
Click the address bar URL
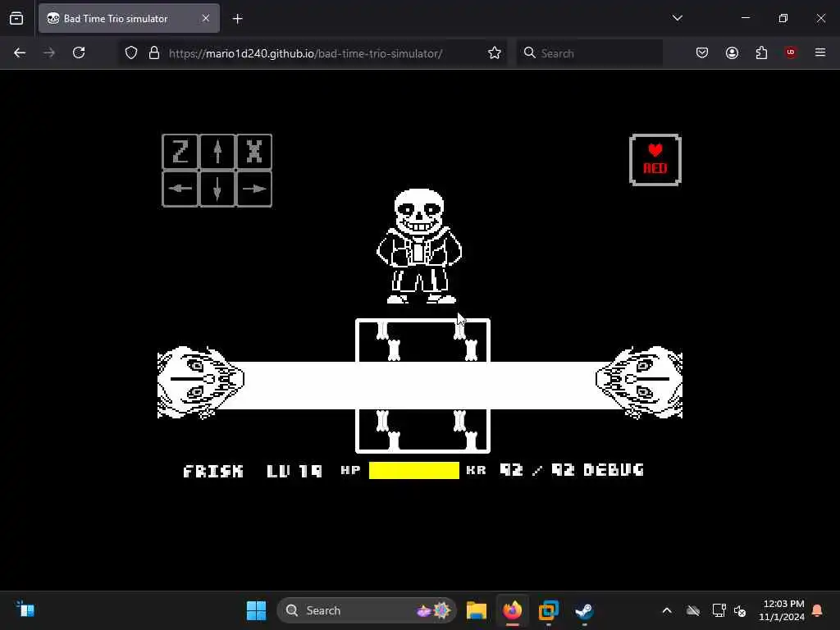click(x=305, y=53)
